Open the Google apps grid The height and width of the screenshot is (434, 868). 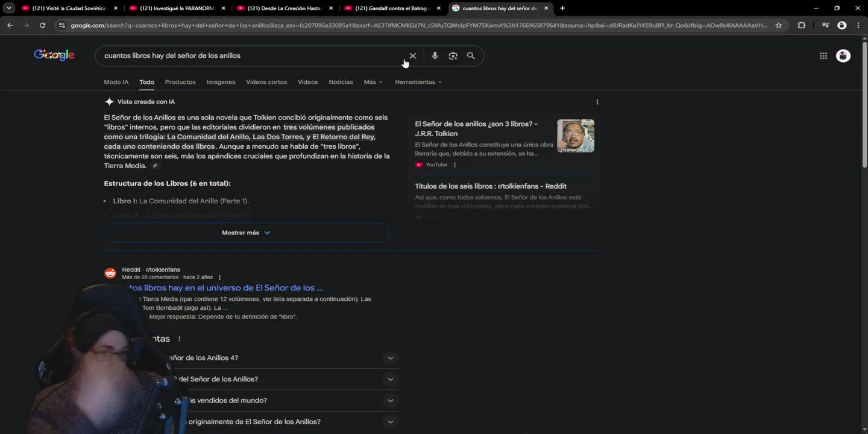823,55
